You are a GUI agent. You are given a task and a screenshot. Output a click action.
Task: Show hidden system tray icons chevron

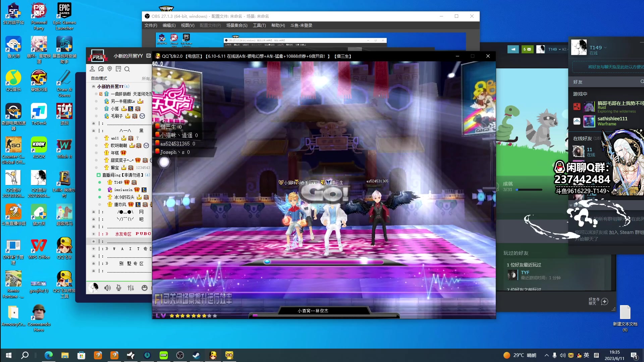coord(546,355)
